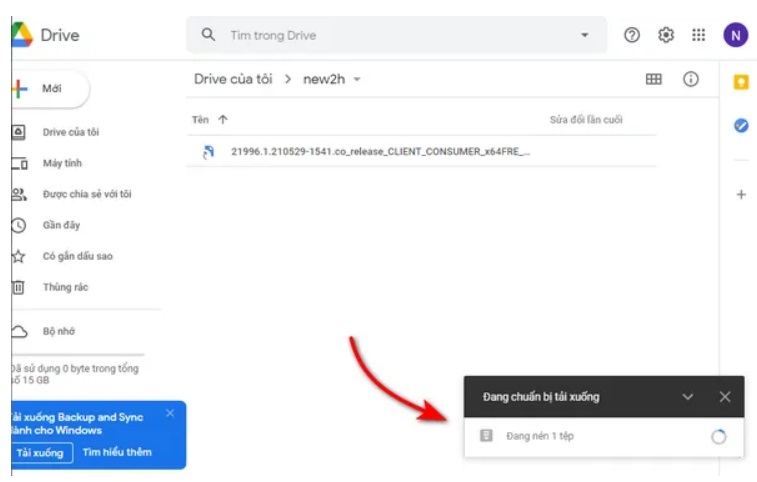
Task: Expand the search options dropdown arrow
Action: tap(585, 35)
